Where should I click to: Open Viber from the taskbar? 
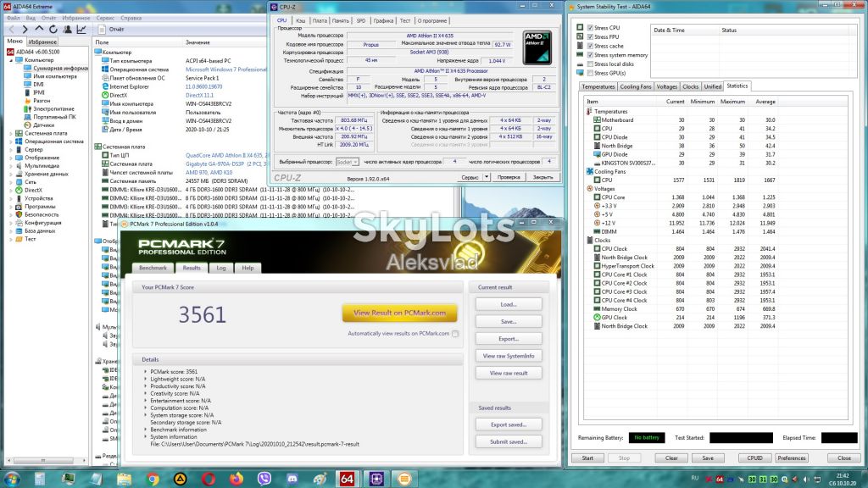(264, 479)
